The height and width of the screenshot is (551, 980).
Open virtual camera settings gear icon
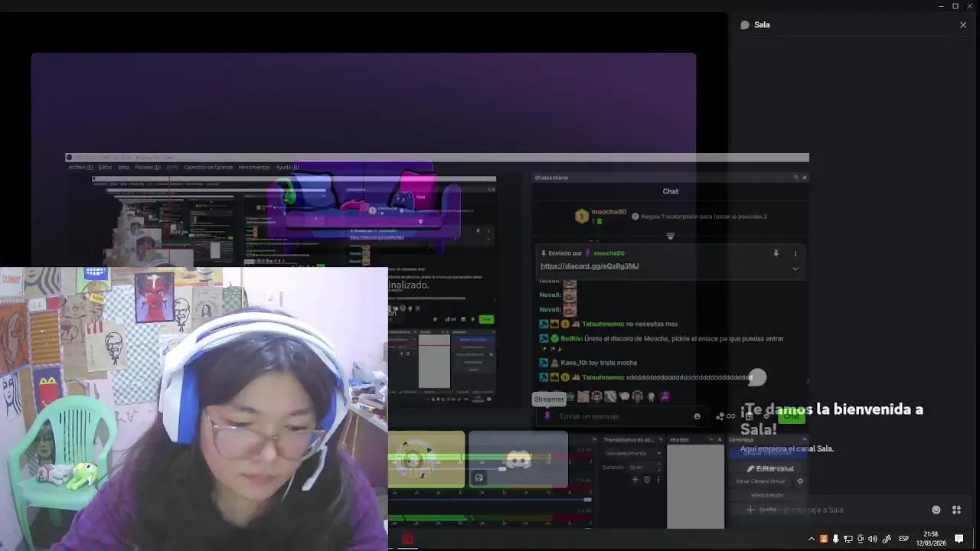coord(800,481)
